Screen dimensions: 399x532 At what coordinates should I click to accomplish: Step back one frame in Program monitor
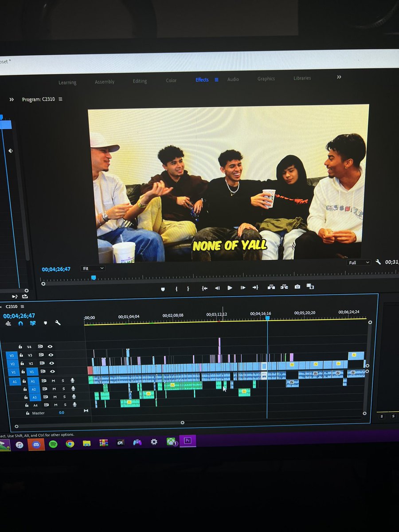pos(217,288)
